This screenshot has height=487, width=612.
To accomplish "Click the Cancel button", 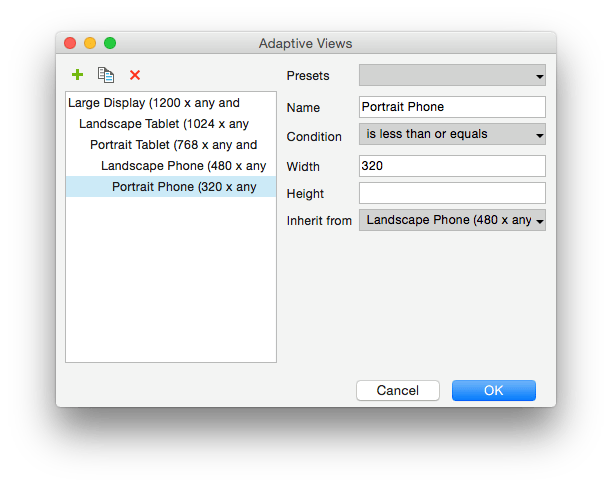I will [398, 390].
